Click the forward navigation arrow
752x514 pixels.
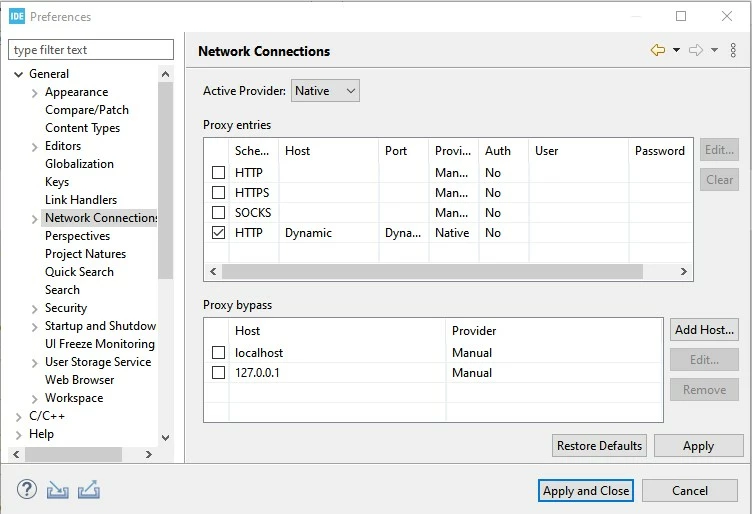coord(695,50)
